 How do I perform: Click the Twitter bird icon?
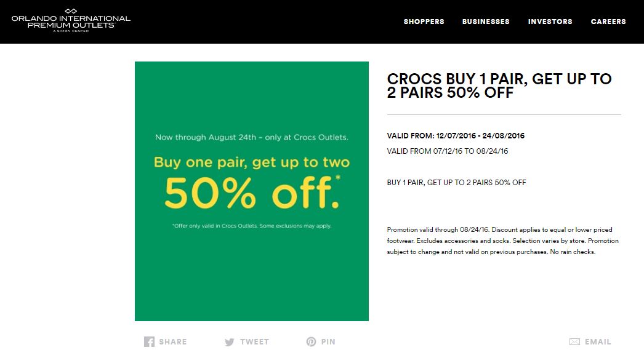230,342
